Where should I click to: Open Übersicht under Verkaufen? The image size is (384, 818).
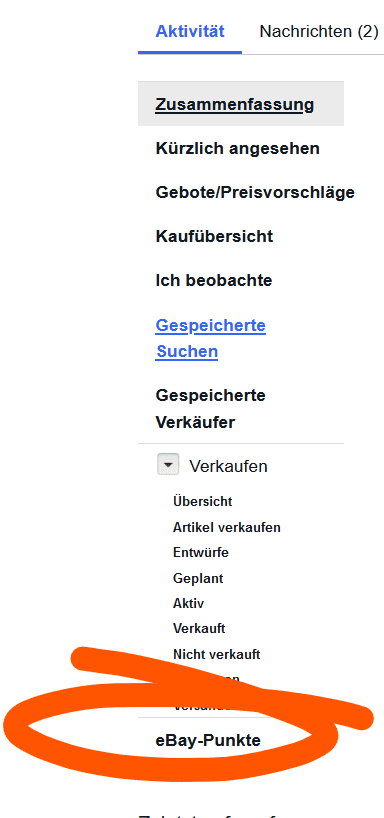pos(202,501)
